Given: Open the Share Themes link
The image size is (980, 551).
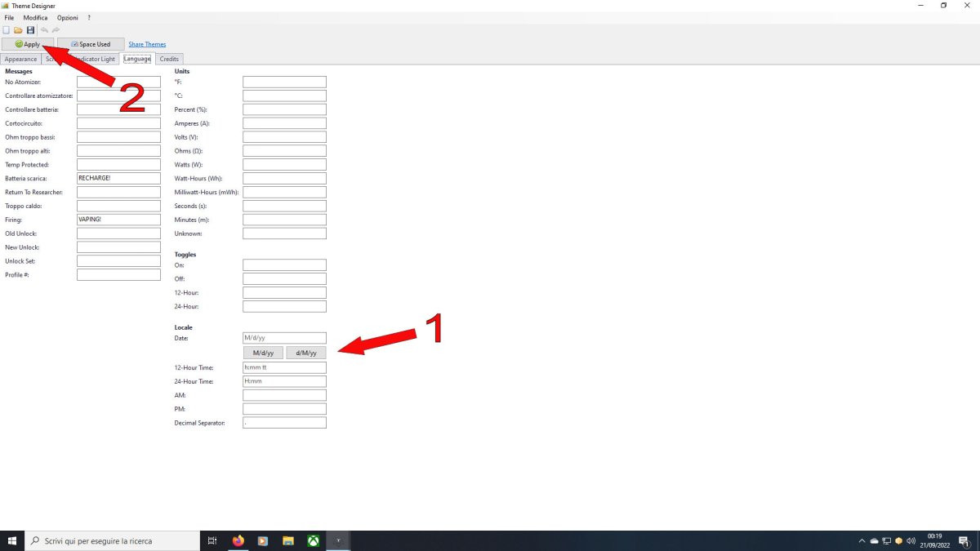Looking at the screenshot, I should click(x=147, y=44).
